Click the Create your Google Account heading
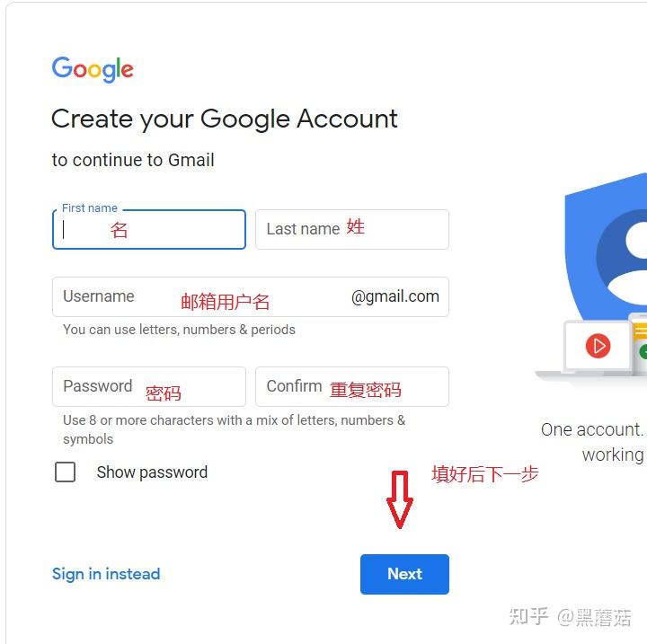Image resolution: width=647 pixels, height=644 pixels. pyautogui.click(x=225, y=119)
